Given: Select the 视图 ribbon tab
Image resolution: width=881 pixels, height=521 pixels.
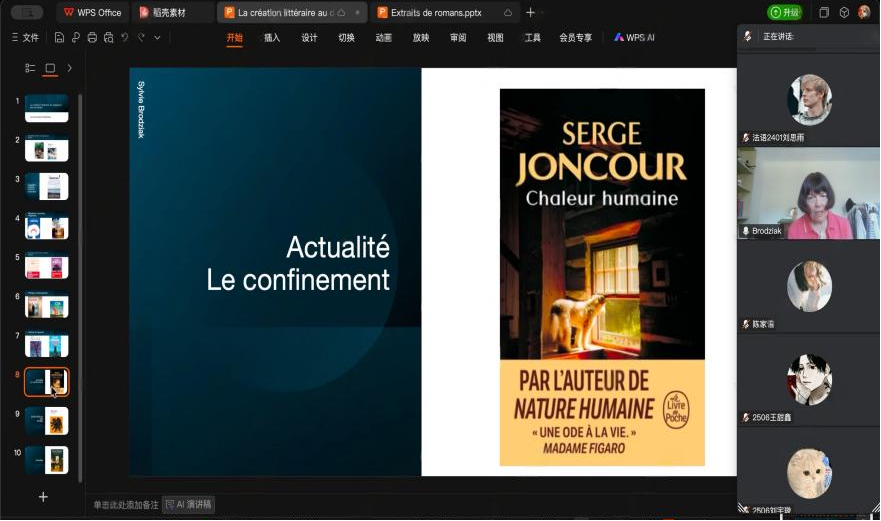Looking at the screenshot, I should pos(495,38).
